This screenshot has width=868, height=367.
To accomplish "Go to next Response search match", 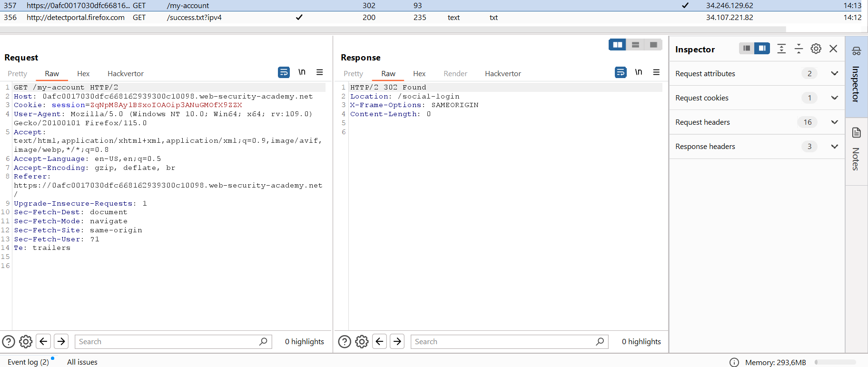I will [397, 341].
